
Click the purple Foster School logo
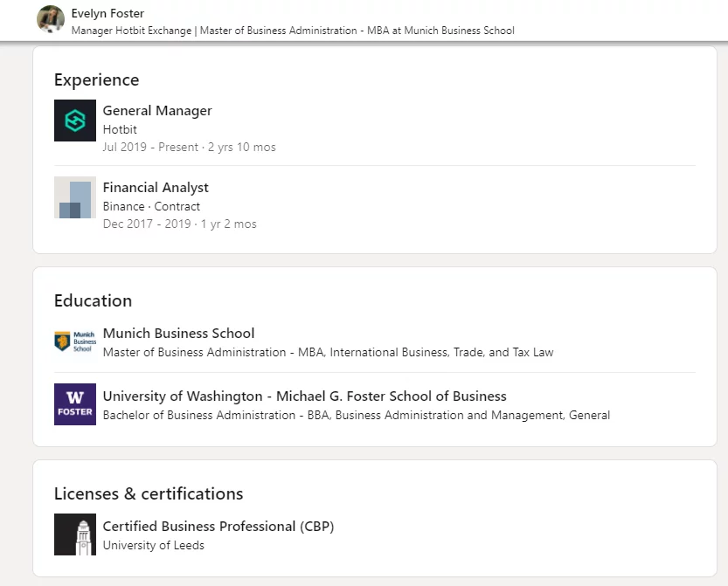[75, 404]
